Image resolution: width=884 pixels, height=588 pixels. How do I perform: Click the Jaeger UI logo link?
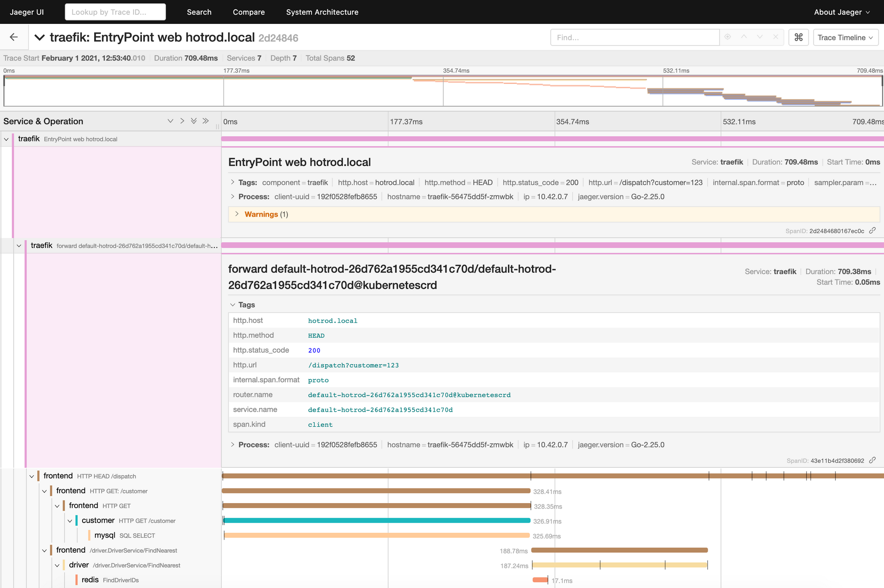click(27, 12)
